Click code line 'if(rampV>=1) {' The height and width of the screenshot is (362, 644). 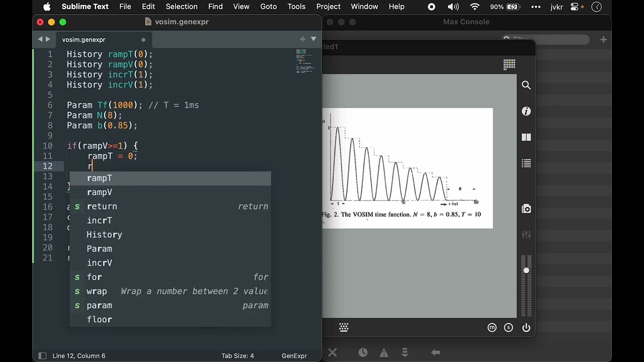102,146
